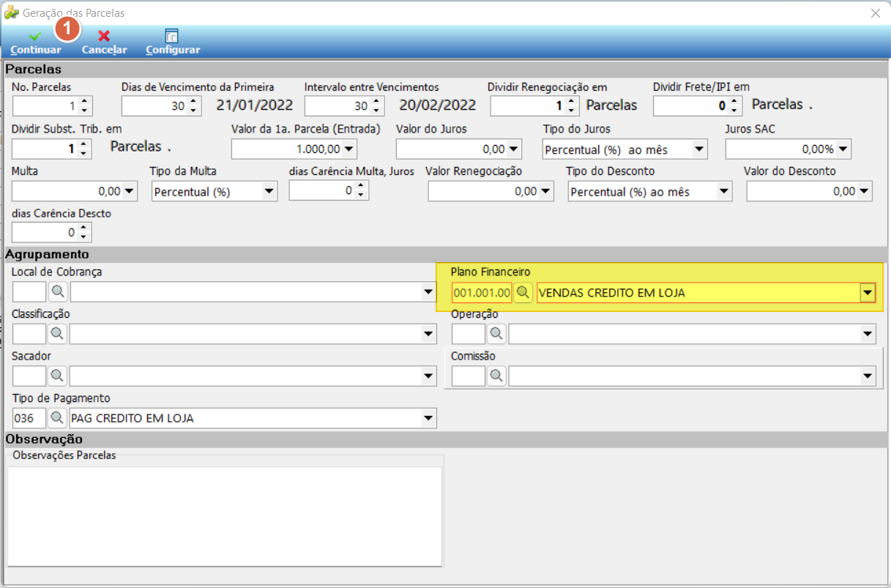Adjust dias Carência Multa, Juros spinner
The height and width of the screenshot is (588, 891).
[x=362, y=191]
